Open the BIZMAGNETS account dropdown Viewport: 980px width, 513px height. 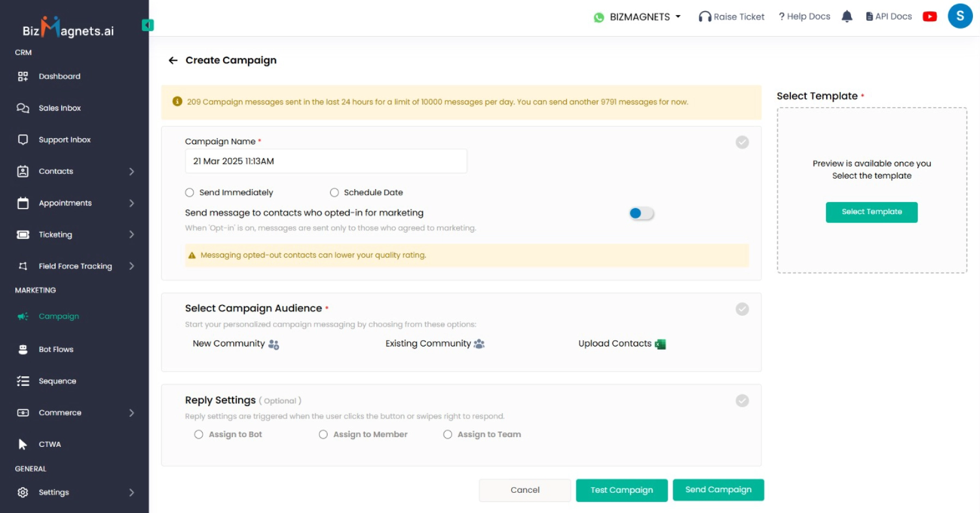[645, 17]
